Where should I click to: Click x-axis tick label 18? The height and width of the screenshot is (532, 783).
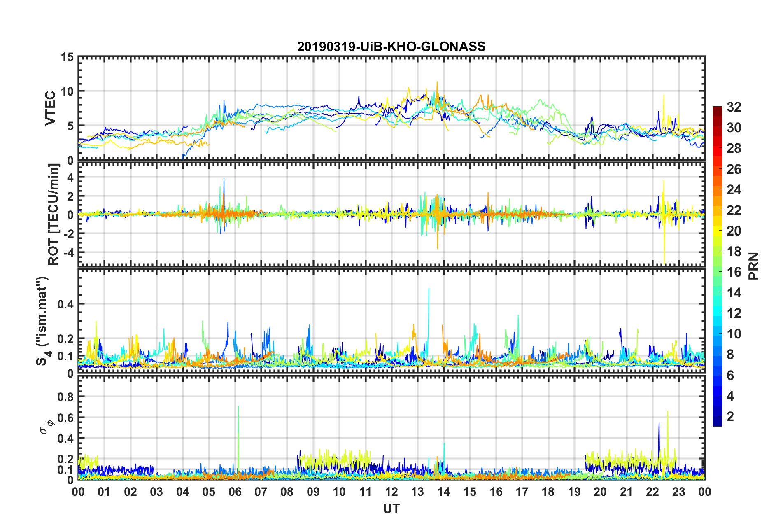coord(548,492)
